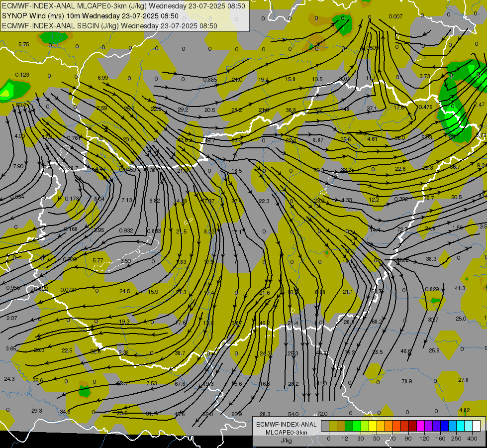Click the yellow-green lime legend swatch
The image size is (487, 448).
(x=365, y=426)
